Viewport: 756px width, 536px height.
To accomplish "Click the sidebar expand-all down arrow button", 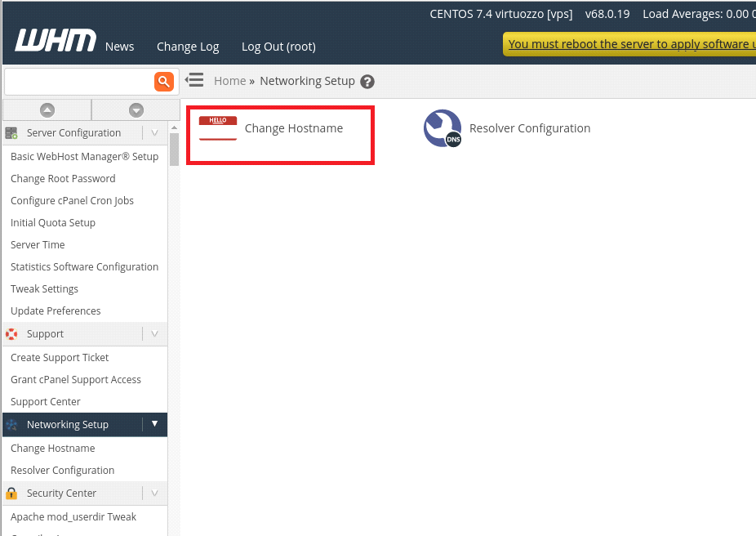I will point(136,110).
